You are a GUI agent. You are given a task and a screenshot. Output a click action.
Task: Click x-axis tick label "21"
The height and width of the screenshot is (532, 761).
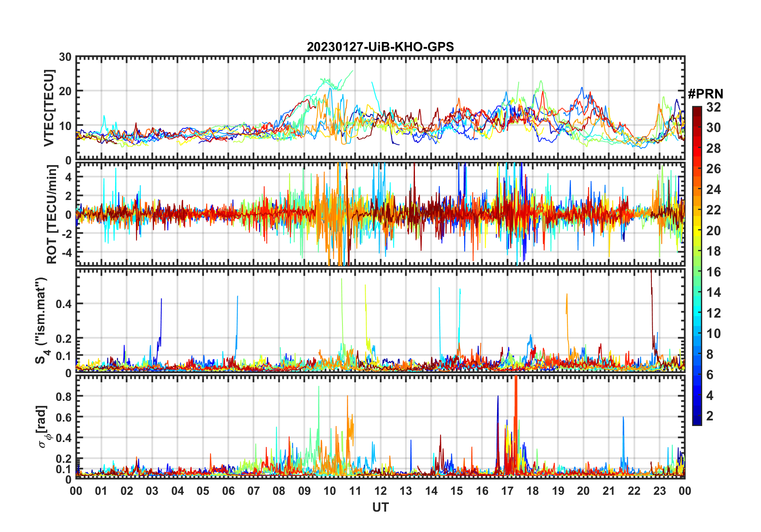609,491
